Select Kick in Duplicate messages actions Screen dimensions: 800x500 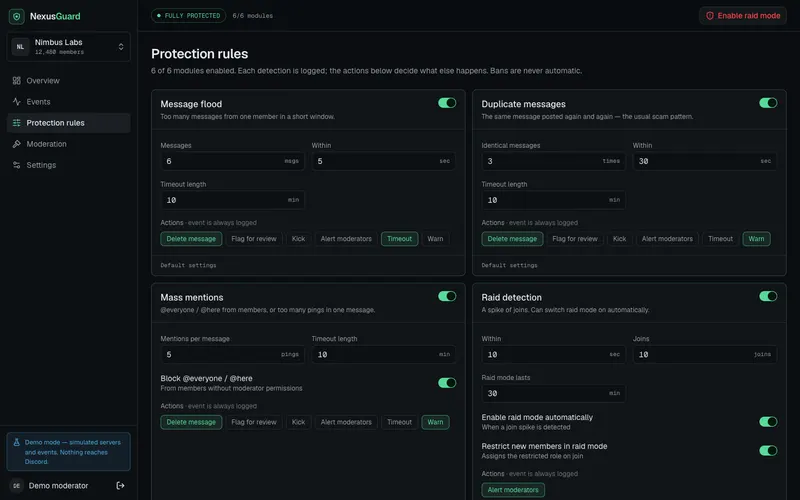619,239
